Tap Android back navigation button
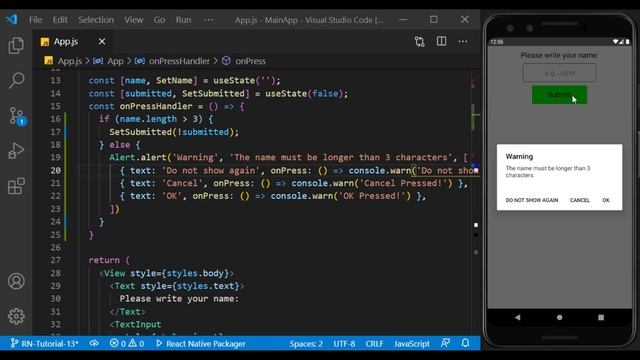This screenshot has height=360, width=640. (518, 317)
